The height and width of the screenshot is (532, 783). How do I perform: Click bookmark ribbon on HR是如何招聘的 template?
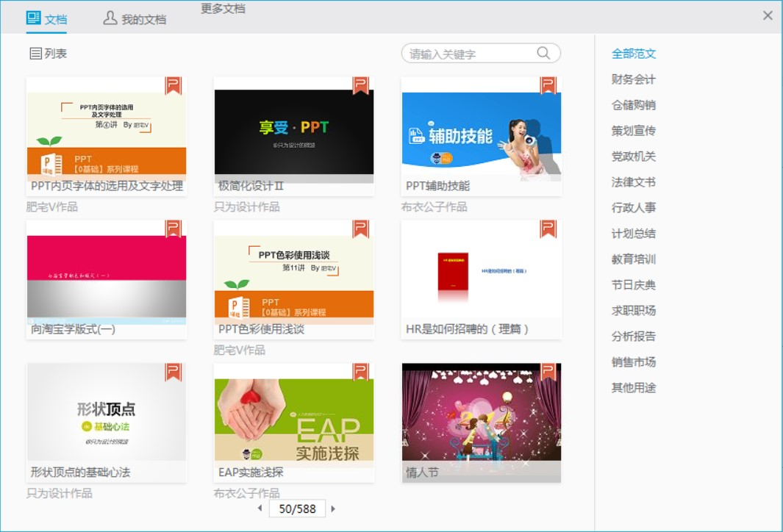548,229
